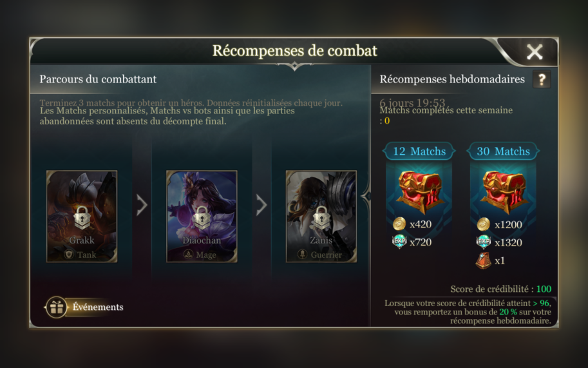
Task: Click the padlock on Zanis card
Action: [x=321, y=218]
